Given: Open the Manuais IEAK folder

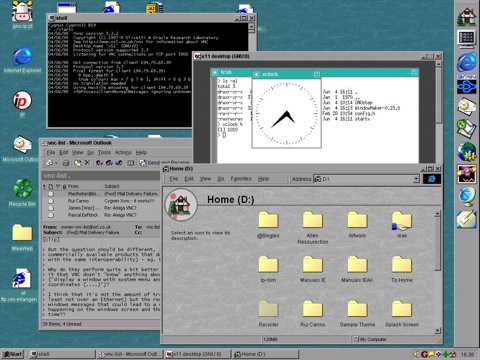Looking at the screenshot, I should 357,269.
